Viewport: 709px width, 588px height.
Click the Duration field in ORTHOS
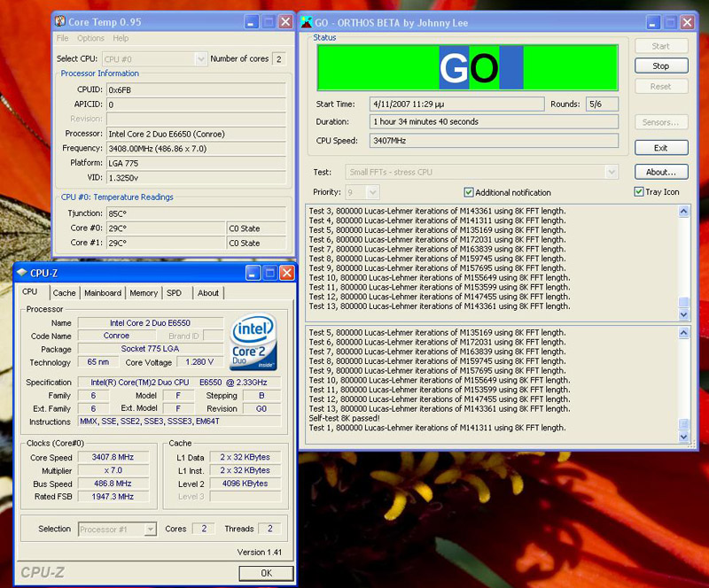click(494, 121)
